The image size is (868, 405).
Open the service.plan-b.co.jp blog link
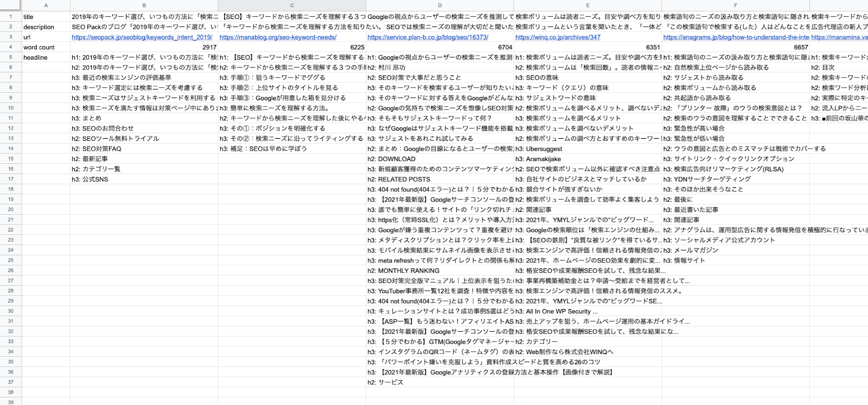(x=427, y=37)
